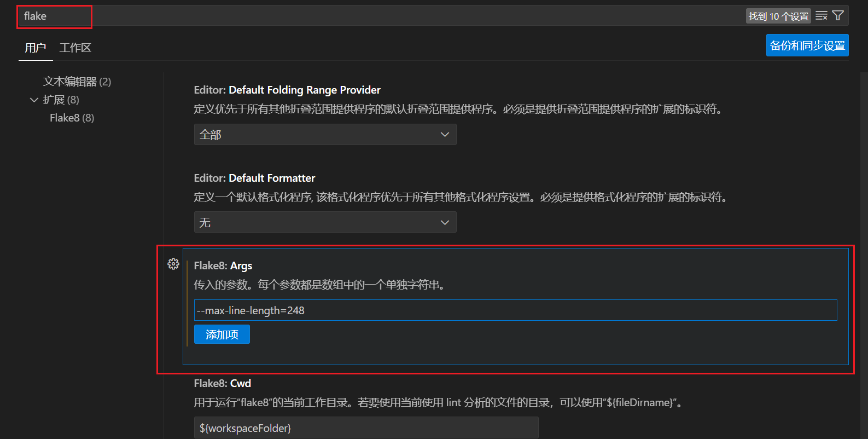Image resolution: width=868 pixels, height=439 pixels.
Task: Click the settings list vertical scrollbar
Action: coord(864,255)
